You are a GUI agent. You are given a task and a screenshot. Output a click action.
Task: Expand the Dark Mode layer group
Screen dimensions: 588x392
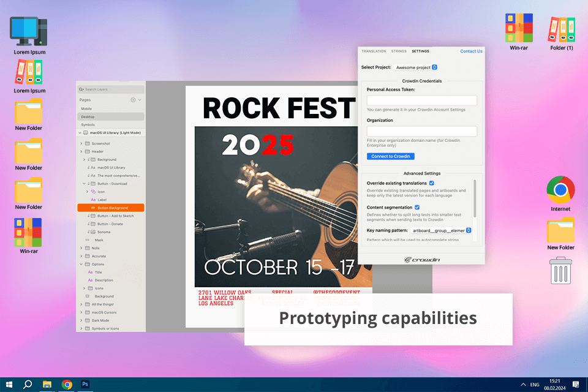pyautogui.click(x=81, y=320)
